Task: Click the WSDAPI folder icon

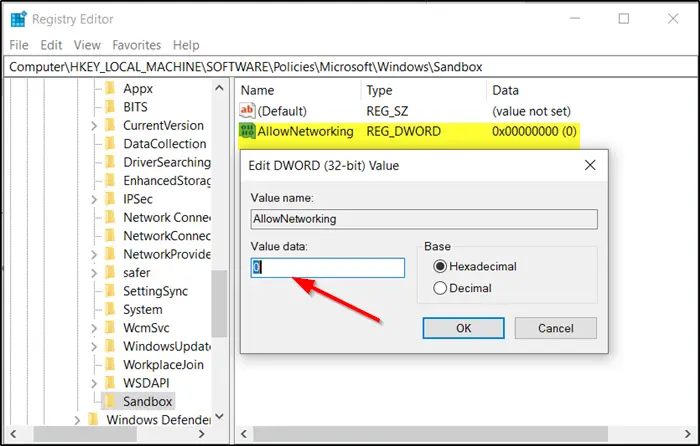Action: (110, 383)
